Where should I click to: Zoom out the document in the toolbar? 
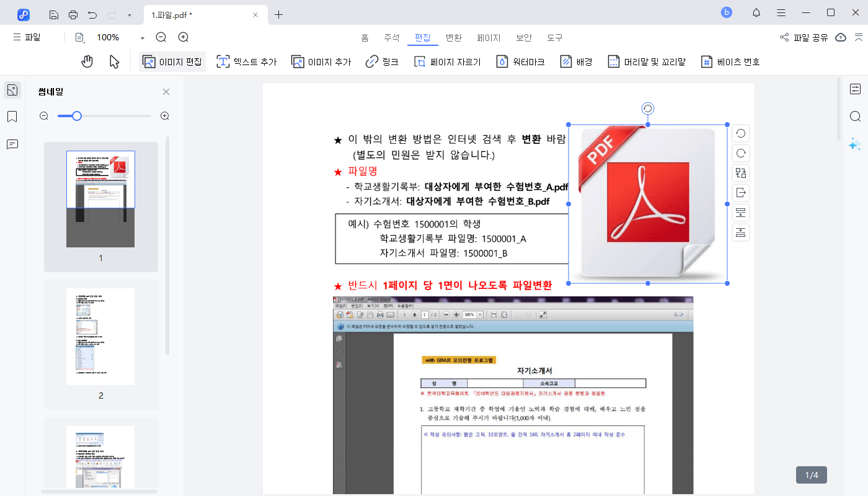[161, 37]
